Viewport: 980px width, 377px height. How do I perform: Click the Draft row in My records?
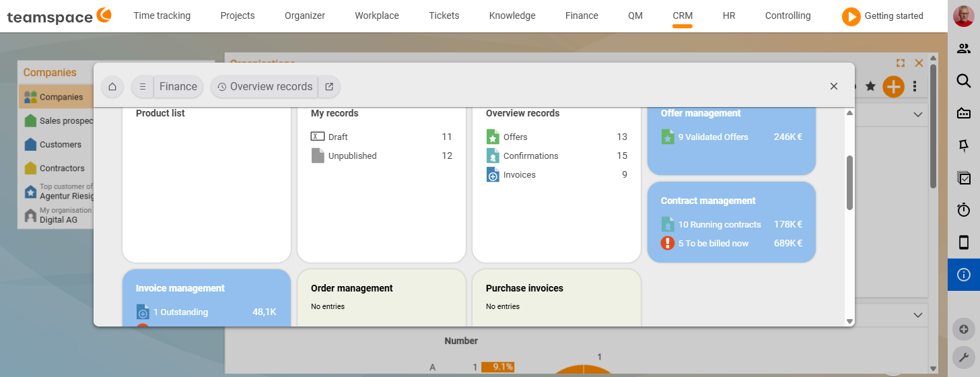(x=382, y=137)
